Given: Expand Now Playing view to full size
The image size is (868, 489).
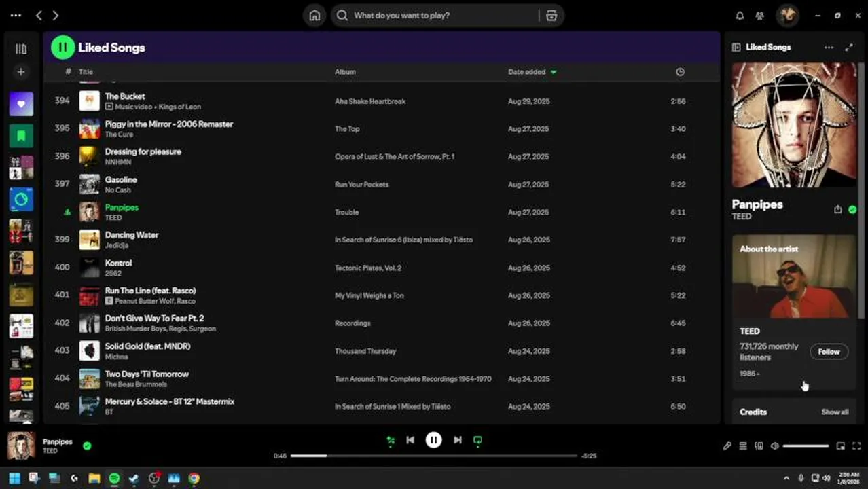Looking at the screenshot, I should tap(848, 48).
